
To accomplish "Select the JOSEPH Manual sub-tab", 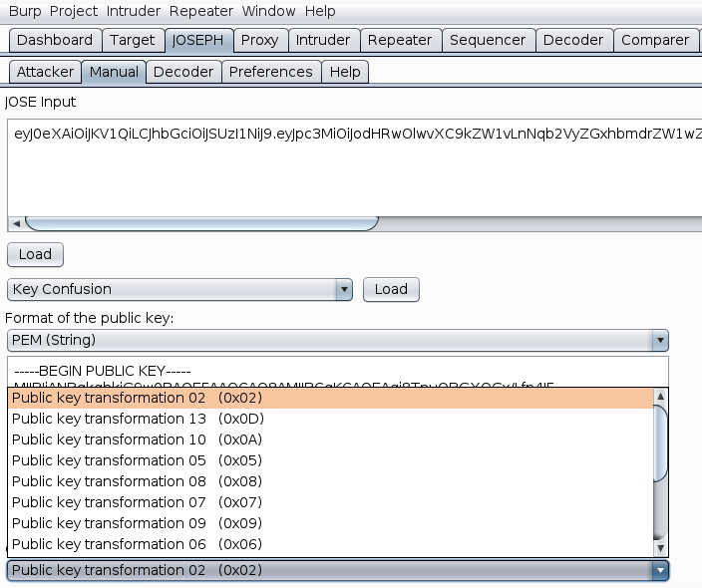I will (x=114, y=72).
